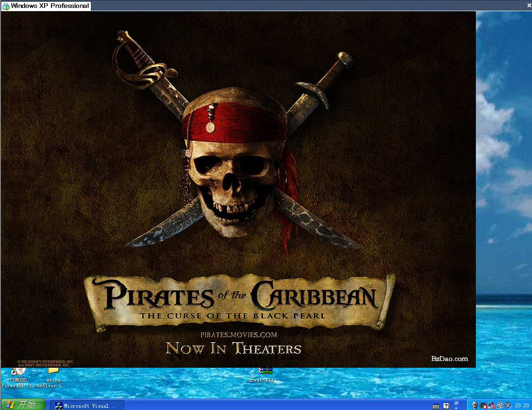Click the language bar help question-mark icon
This screenshot has height=410, width=532.
[446, 405]
